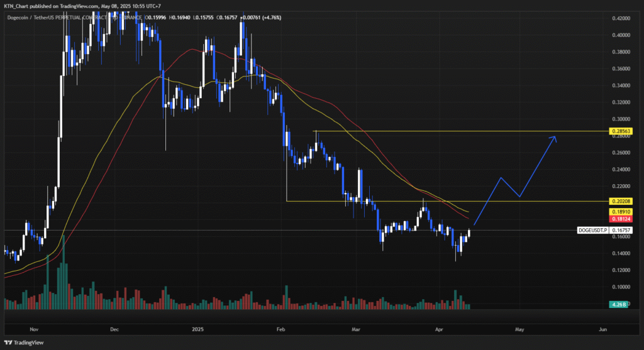Select the 0.18910 yellow moving average tag

point(621,212)
